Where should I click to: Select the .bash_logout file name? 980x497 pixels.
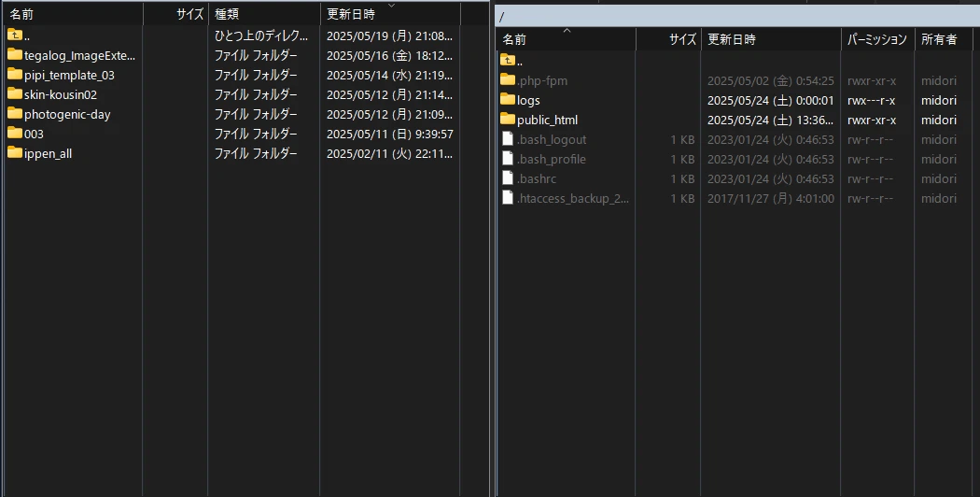[552, 139]
